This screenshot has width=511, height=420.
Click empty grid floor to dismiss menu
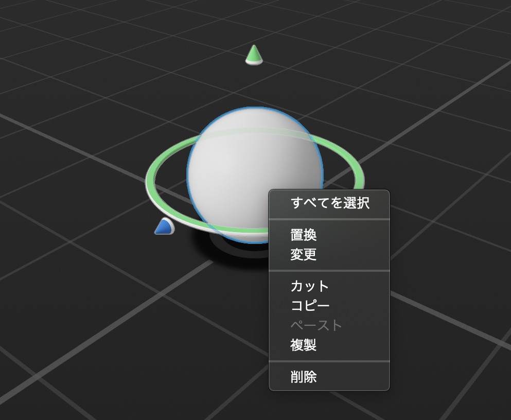coord(98,326)
